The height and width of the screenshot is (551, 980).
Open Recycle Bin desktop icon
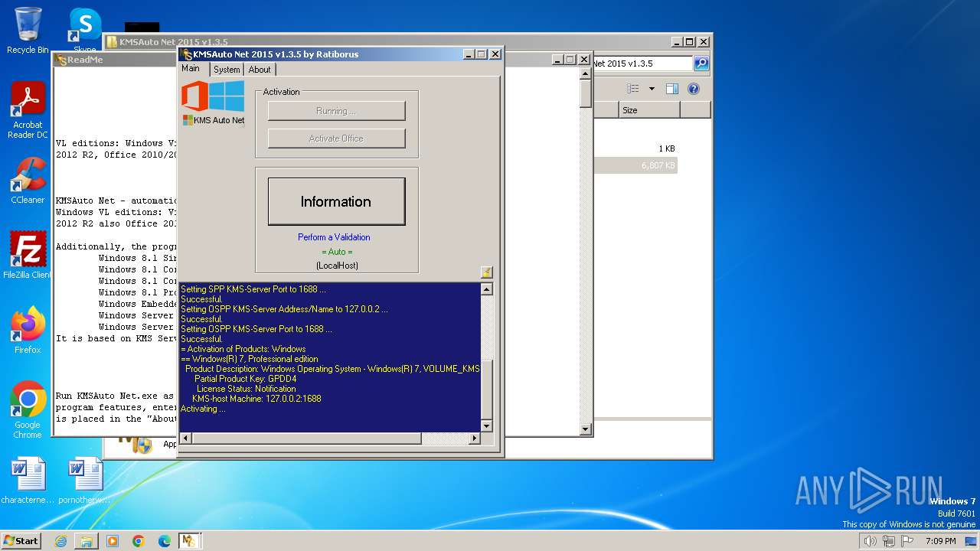pyautogui.click(x=28, y=31)
